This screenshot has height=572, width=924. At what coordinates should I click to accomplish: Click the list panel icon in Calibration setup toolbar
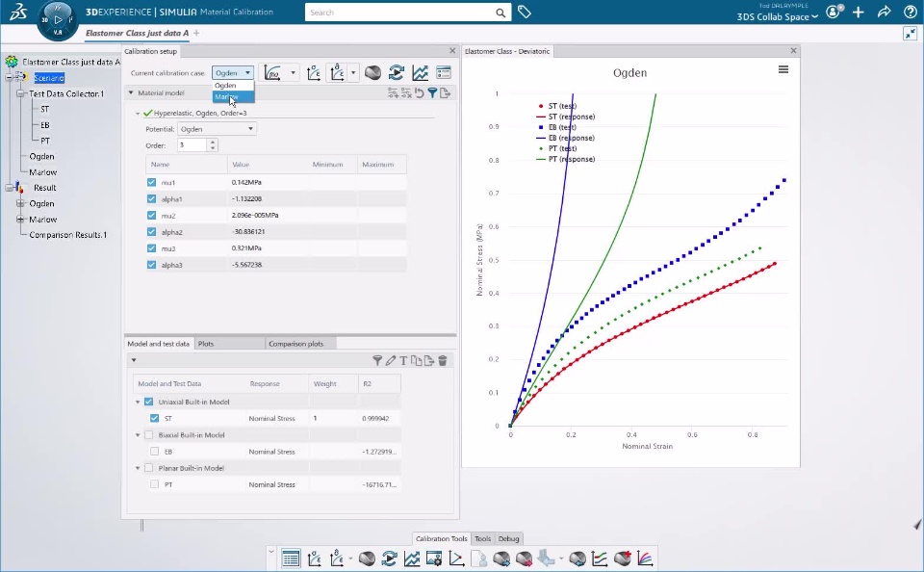tap(444, 73)
